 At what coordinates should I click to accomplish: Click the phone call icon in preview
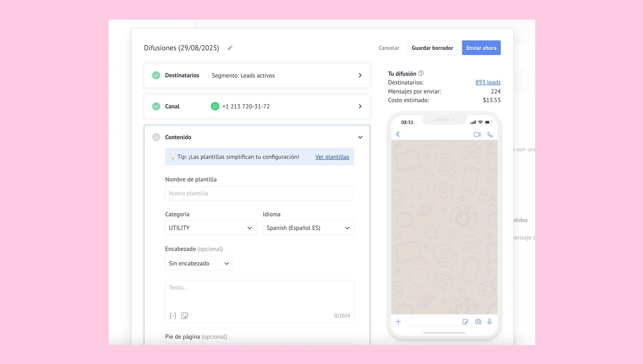click(490, 134)
